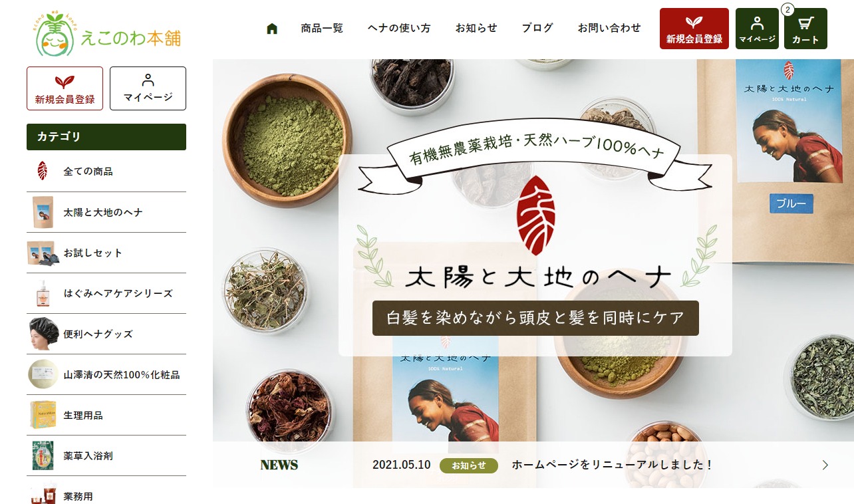Click the sidebar 新規会員登録 sprout button
Screen dimensions: 854x504
pyautogui.click(x=65, y=88)
